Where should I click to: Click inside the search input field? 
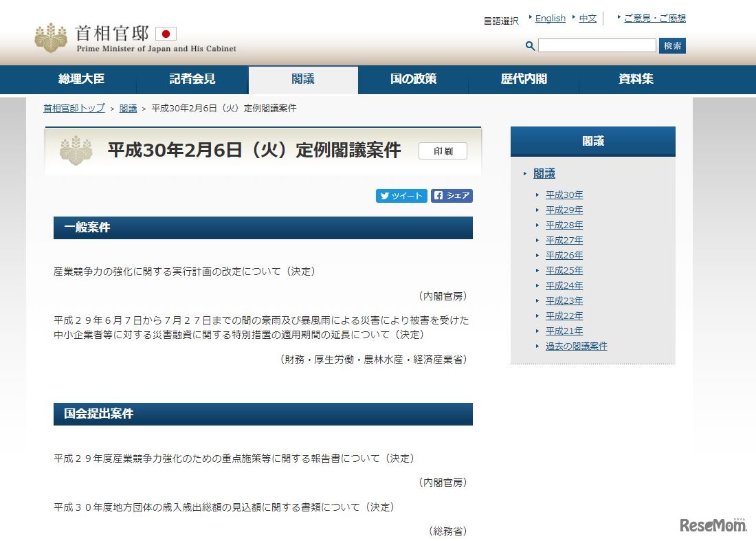[x=597, y=45]
